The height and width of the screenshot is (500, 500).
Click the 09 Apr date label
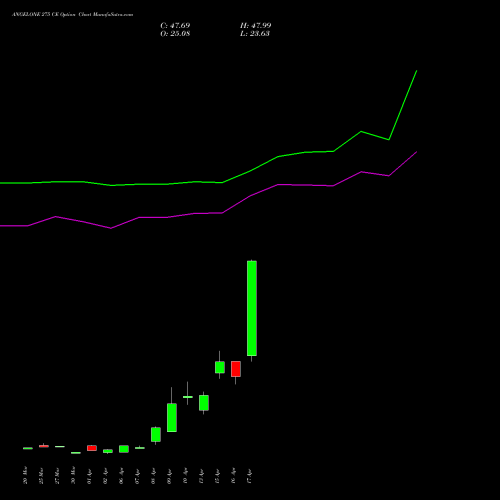click(x=169, y=476)
